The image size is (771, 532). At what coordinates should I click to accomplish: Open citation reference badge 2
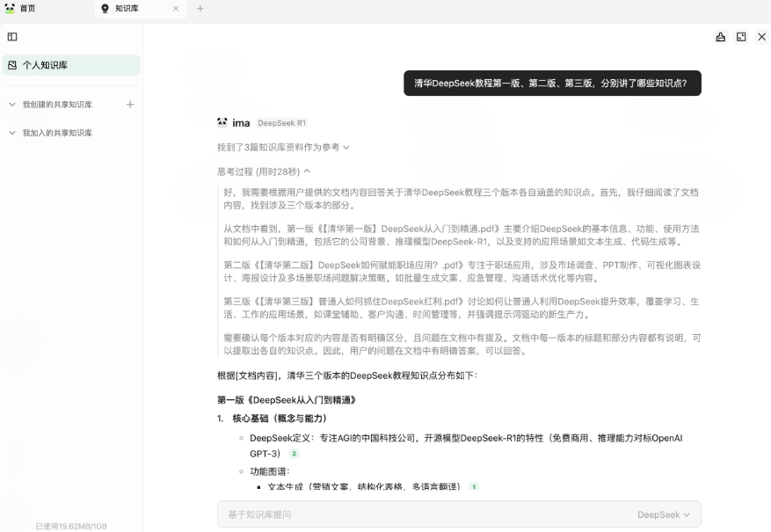294,454
